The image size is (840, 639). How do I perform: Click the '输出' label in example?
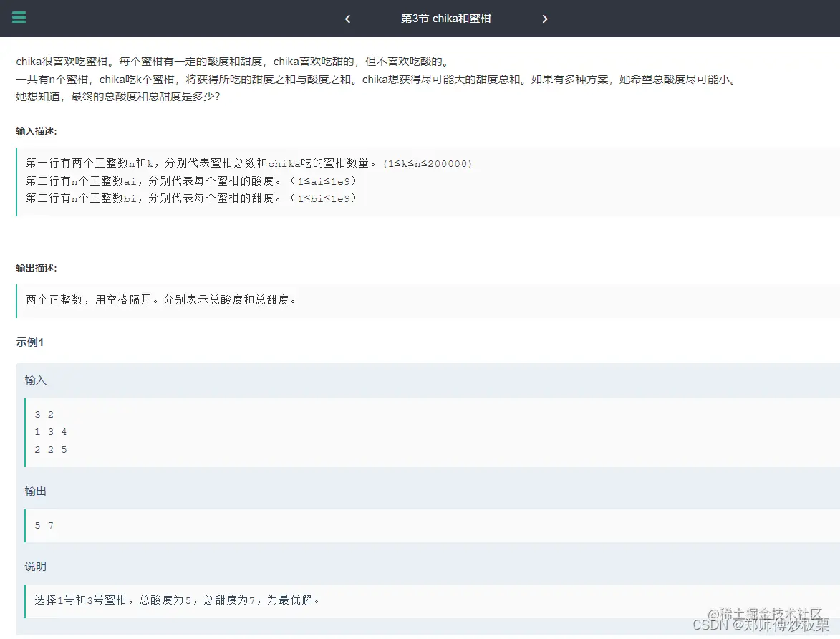[x=35, y=491]
